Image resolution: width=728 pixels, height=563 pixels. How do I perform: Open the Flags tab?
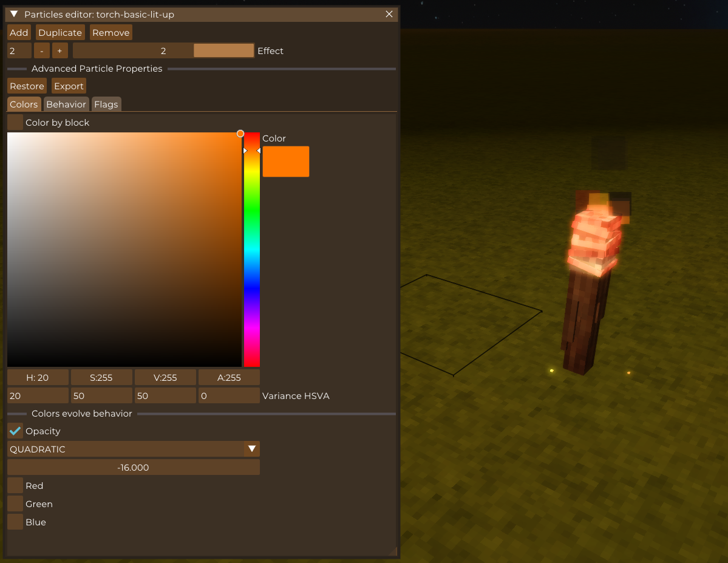(x=106, y=104)
